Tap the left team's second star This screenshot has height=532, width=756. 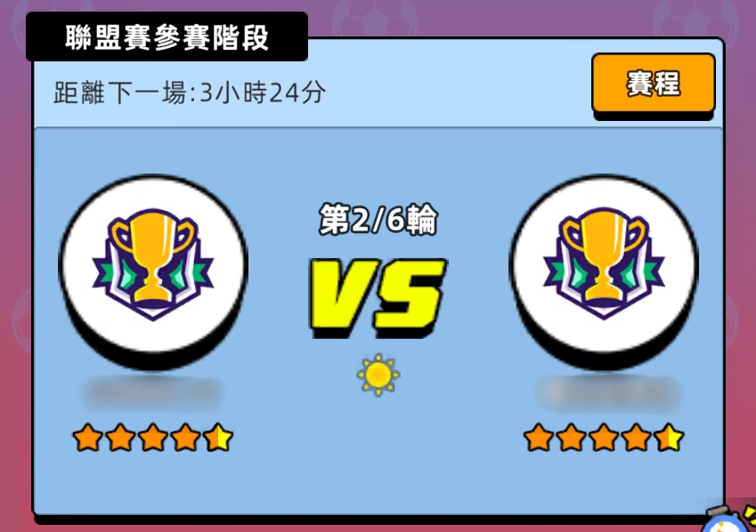tap(120, 438)
